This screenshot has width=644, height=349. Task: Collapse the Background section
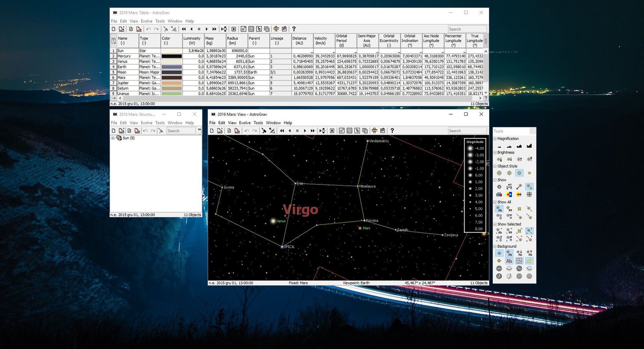point(495,246)
